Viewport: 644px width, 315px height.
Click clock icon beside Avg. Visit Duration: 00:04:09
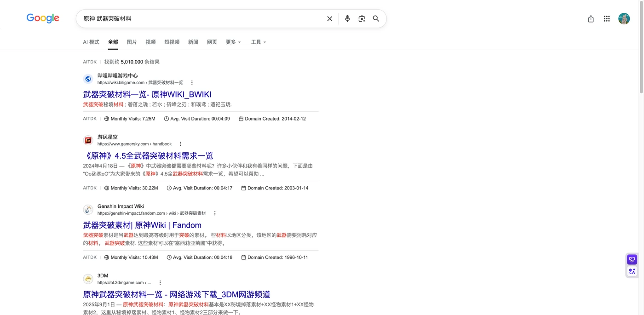(x=167, y=119)
